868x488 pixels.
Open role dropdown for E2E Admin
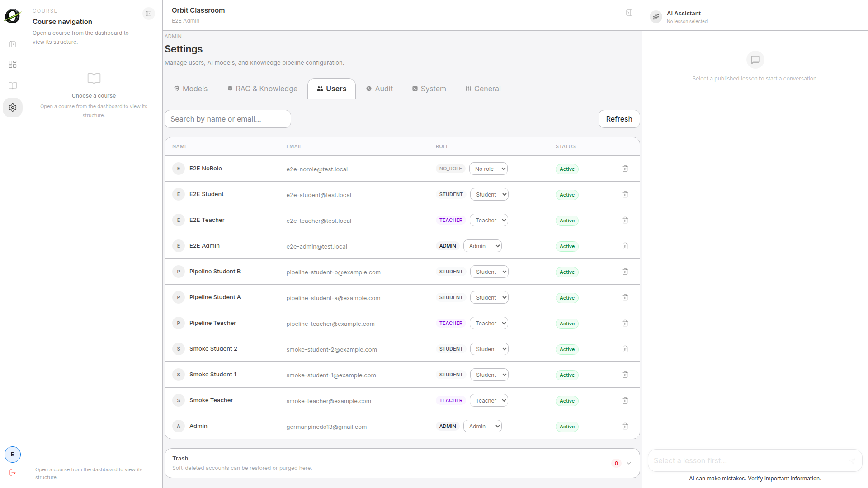coord(482,246)
